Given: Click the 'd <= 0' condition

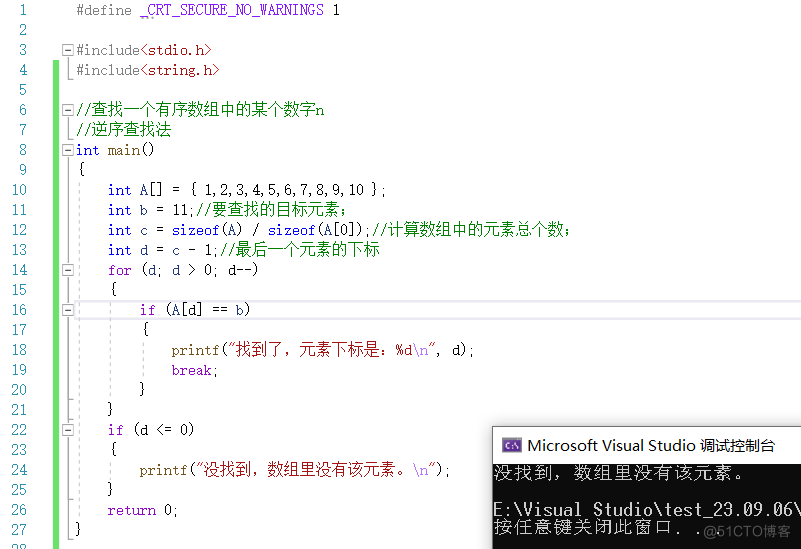Looking at the screenshot, I should point(164,430).
